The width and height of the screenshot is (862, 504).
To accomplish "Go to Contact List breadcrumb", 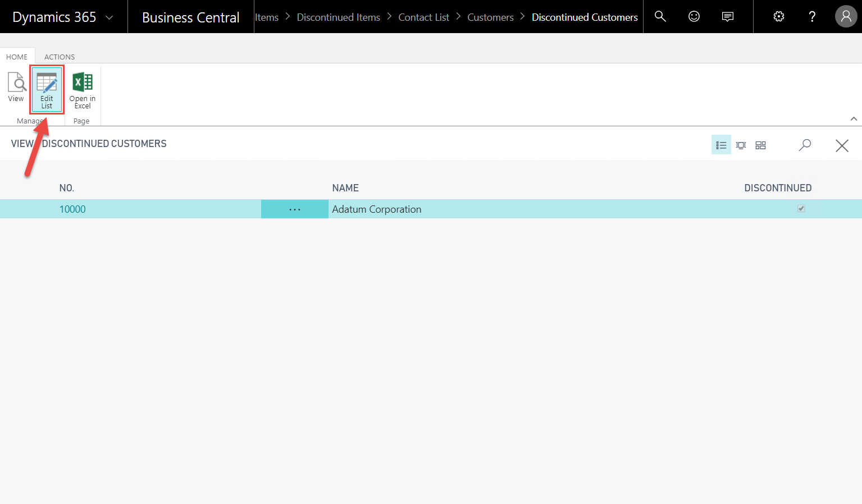I will tap(423, 17).
